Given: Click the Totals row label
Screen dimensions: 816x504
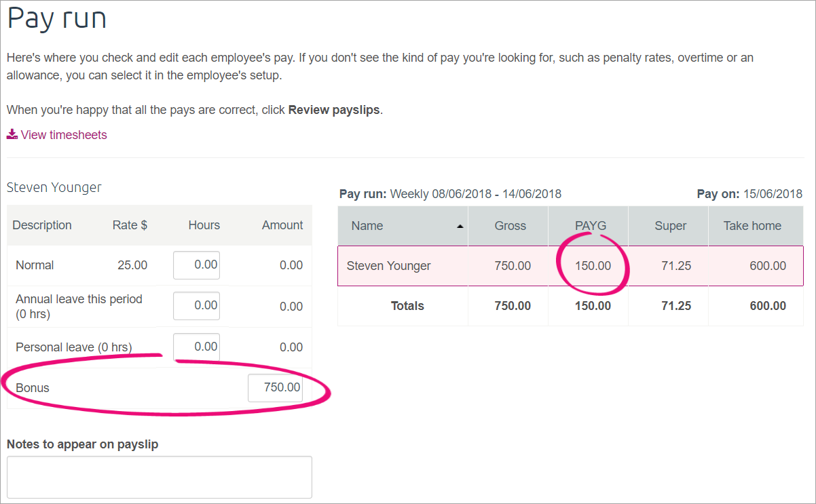Looking at the screenshot, I should point(407,306).
